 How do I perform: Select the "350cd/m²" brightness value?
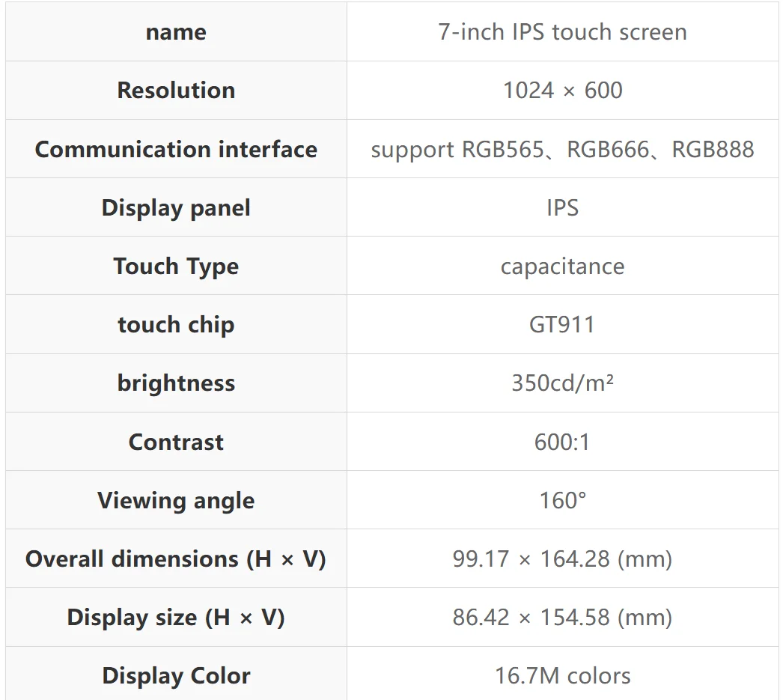point(562,383)
